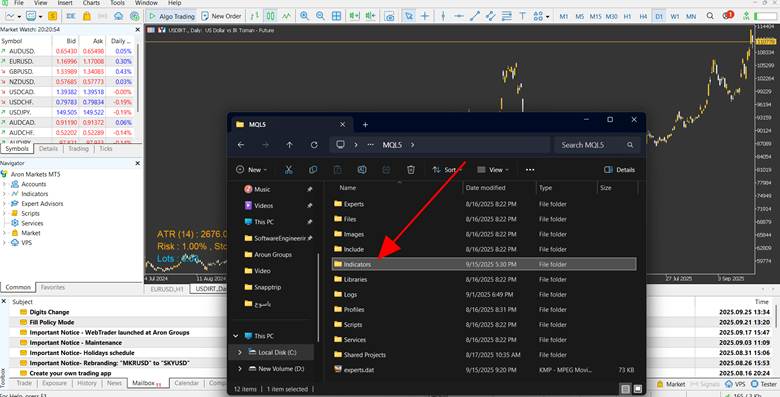Select the crosshair cursor tool
The width and height of the screenshot is (780, 397).
tap(425, 16)
